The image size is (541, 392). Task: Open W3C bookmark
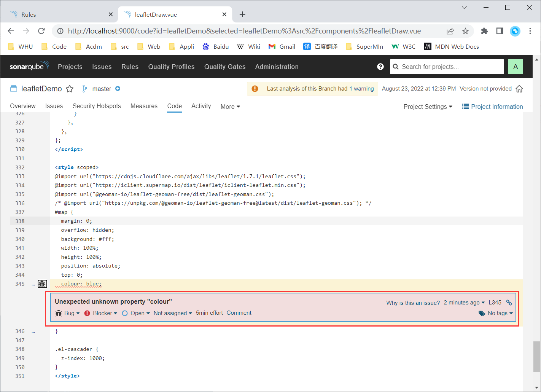[x=404, y=46]
